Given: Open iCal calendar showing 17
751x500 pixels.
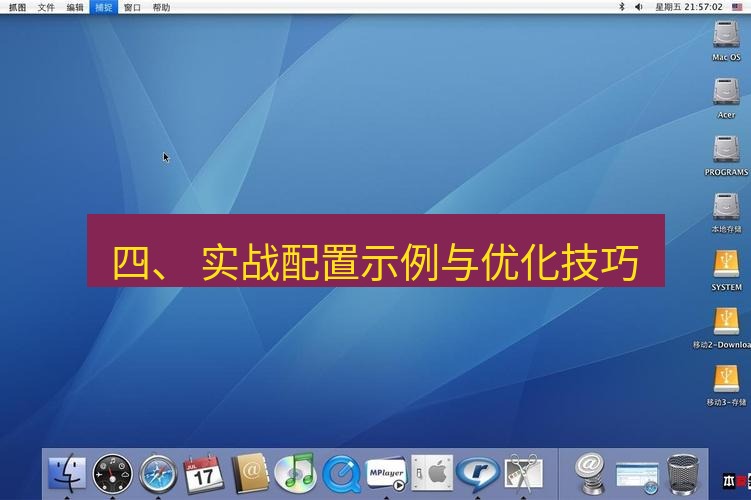Looking at the screenshot, I should point(204,474).
